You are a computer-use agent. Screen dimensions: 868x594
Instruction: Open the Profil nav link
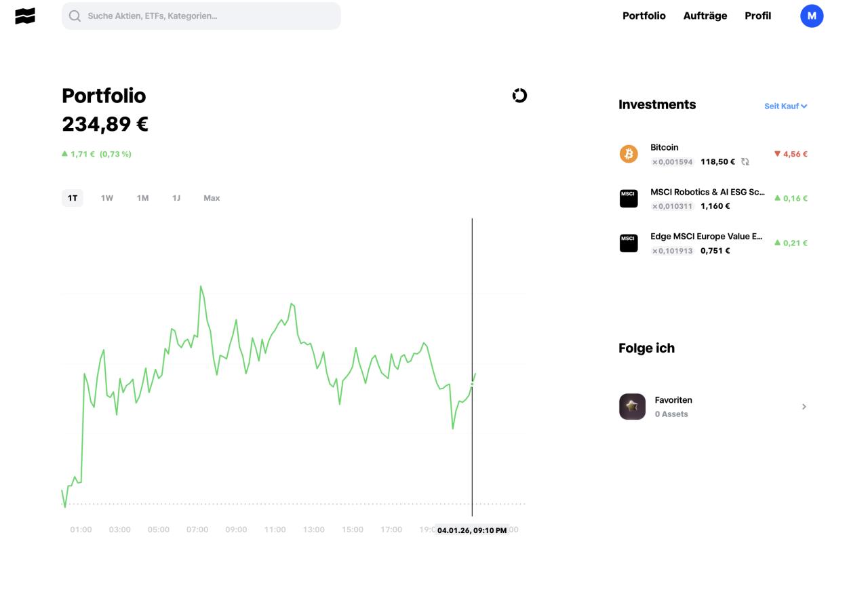(757, 16)
